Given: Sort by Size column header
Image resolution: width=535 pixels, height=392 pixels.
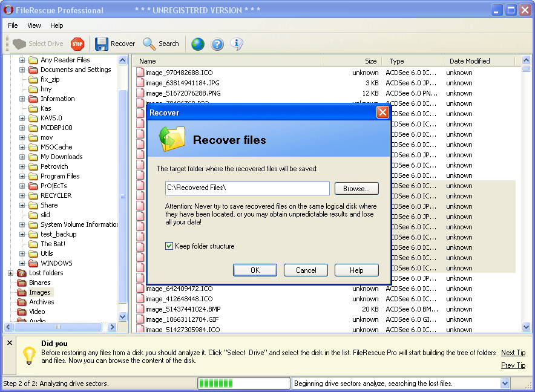Looking at the screenshot, I should pyautogui.click(x=351, y=61).
